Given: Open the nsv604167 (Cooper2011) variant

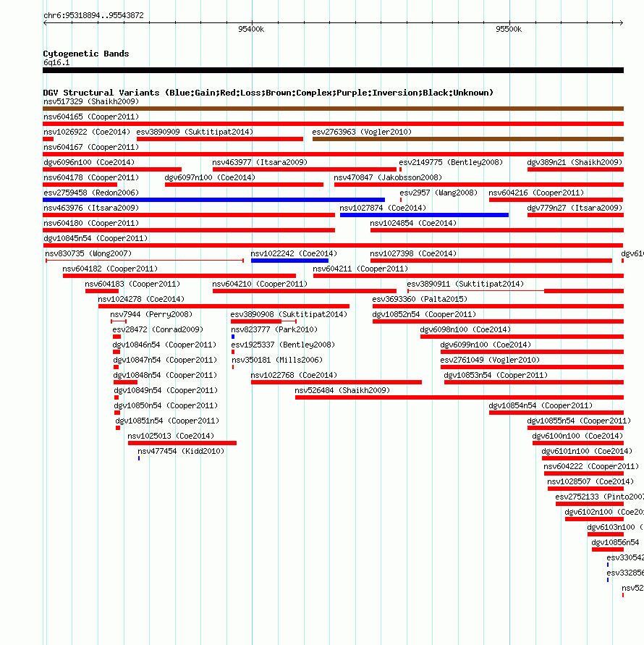Looking at the screenshot, I should click(91, 147).
